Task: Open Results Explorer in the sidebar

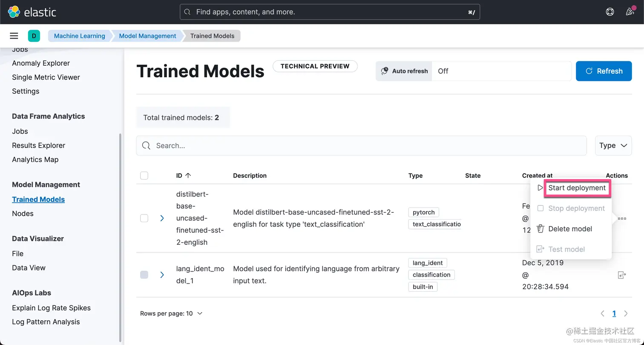Action: (39, 145)
